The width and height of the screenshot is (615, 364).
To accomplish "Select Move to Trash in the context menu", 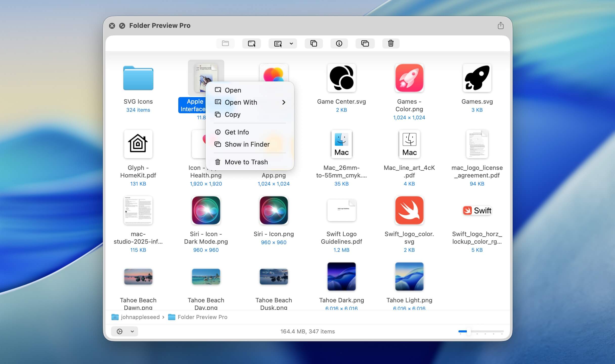I will point(246,162).
